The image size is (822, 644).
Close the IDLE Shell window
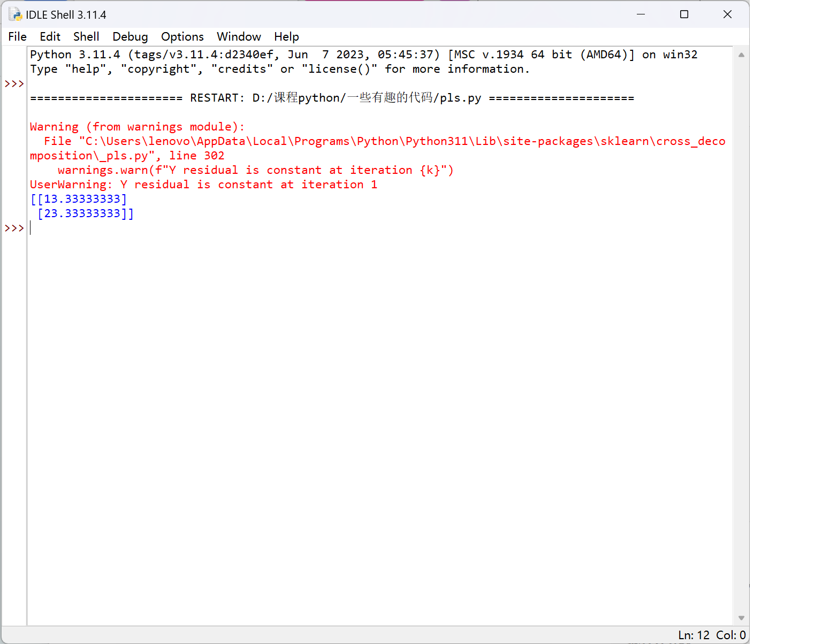[x=727, y=14]
